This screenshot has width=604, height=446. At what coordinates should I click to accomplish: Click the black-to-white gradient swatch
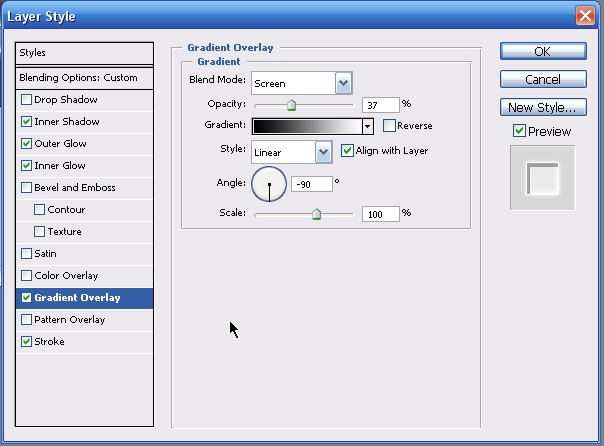coord(306,126)
